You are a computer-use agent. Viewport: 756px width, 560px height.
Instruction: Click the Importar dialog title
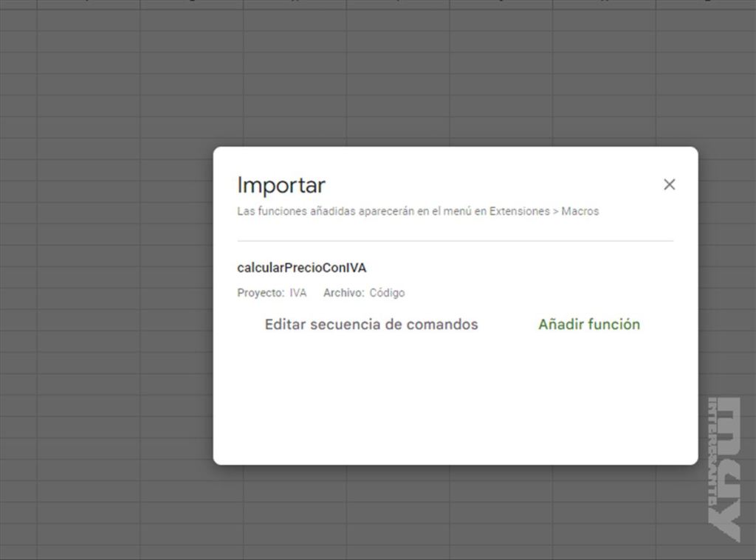click(281, 185)
